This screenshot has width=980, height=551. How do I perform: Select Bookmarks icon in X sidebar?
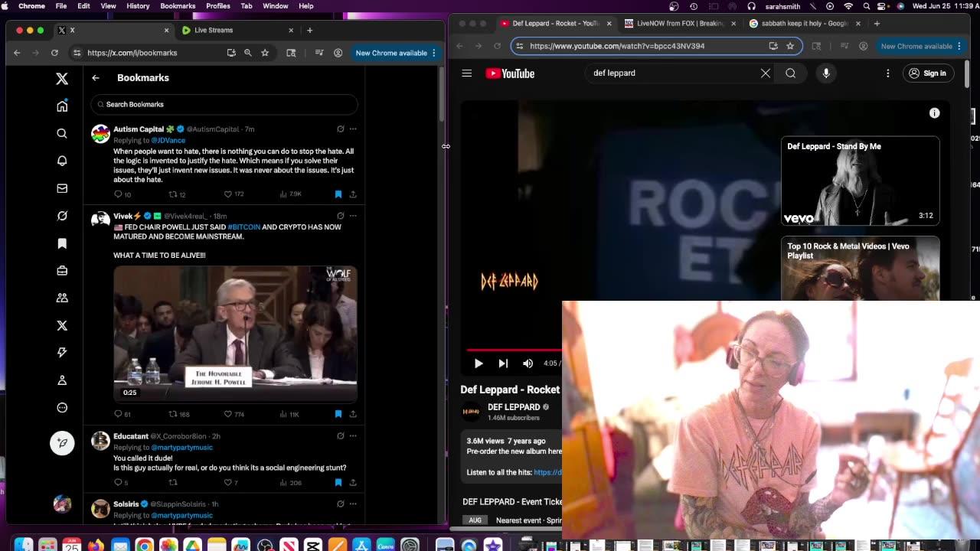coord(62,243)
